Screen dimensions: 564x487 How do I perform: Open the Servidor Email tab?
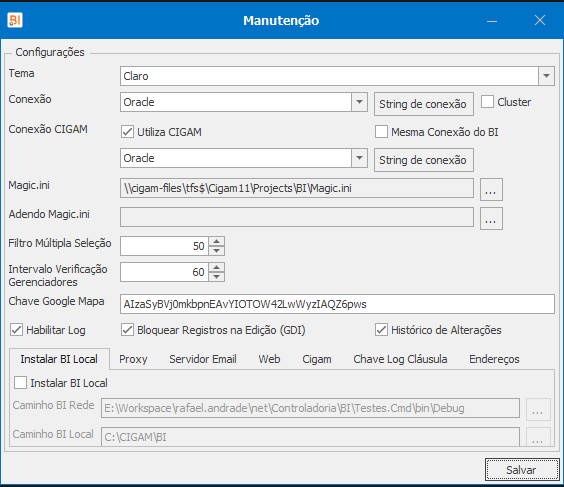coord(203,359)
